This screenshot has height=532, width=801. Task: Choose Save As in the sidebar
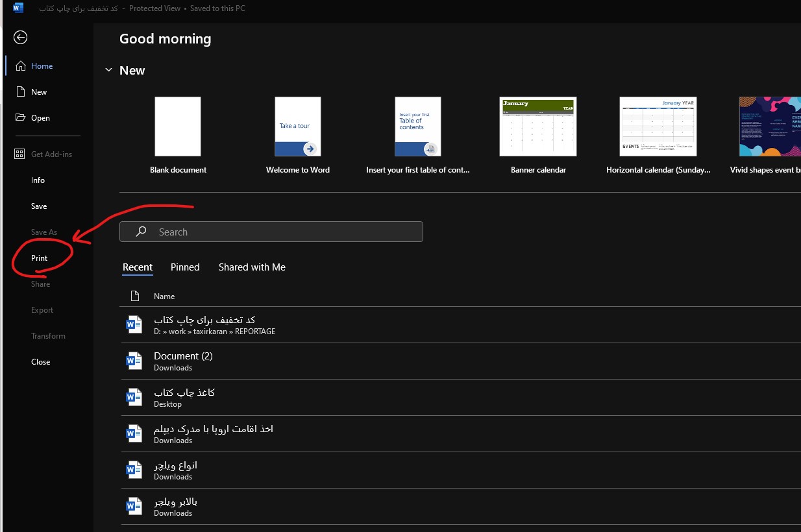coord(44,232)
